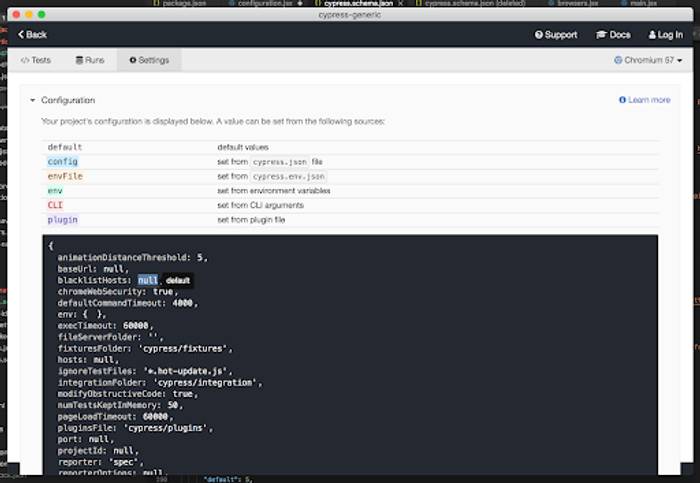
Task: Click 'set from CLI arguments' text
Action: (x=260, y=205)
